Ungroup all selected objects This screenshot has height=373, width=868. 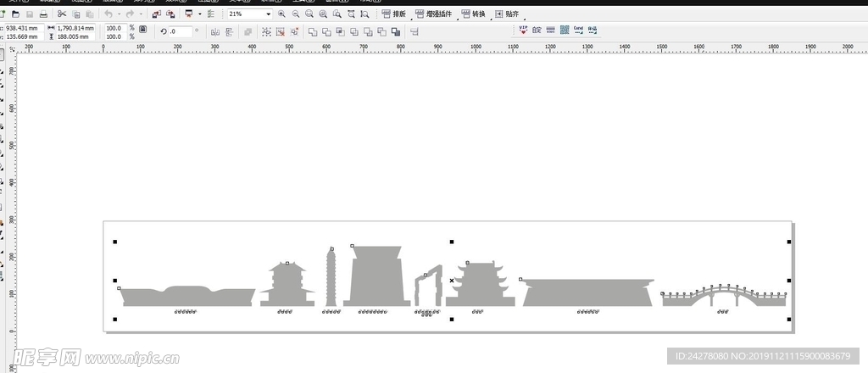294,31
